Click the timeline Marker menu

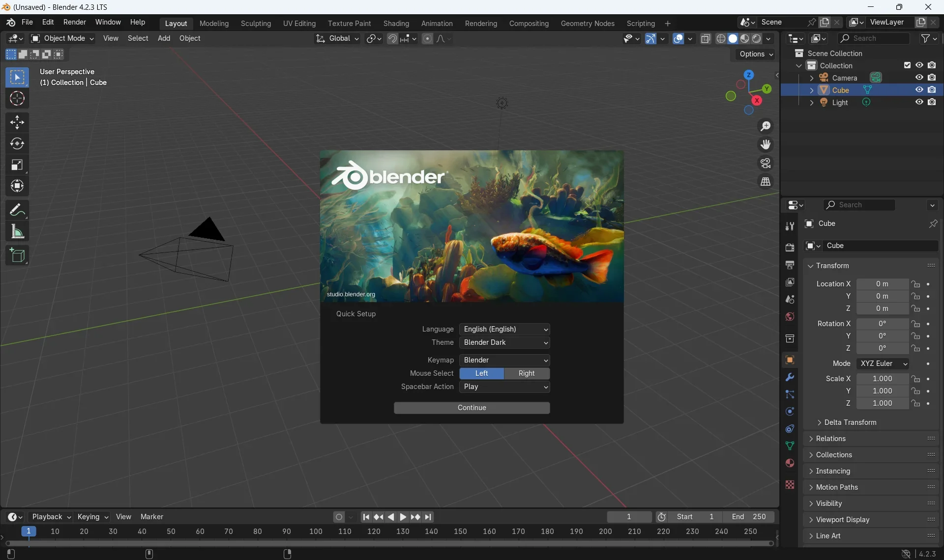[x=152, y=517]
